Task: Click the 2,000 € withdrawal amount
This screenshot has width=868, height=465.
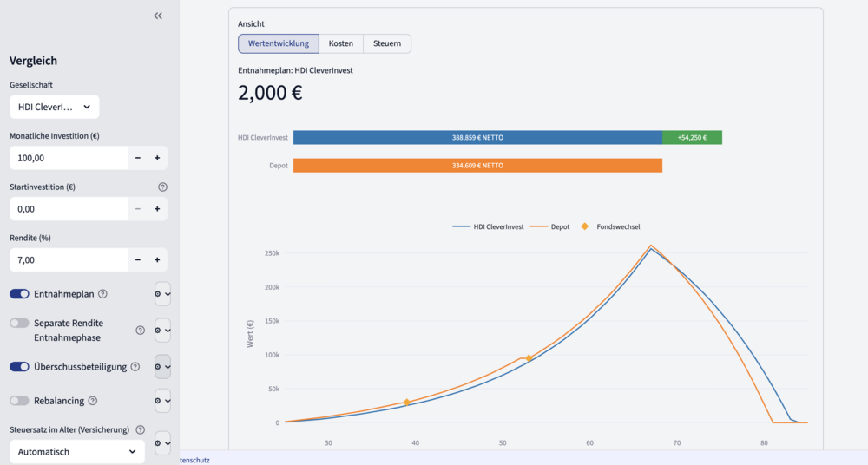Action: coord(270,93)
